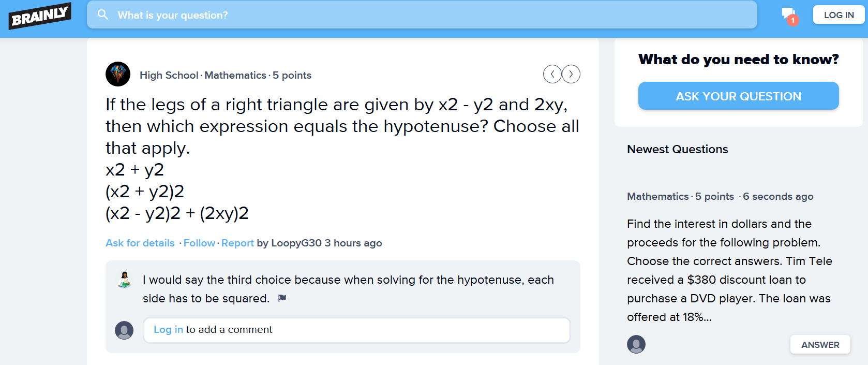The width and height of the screenshot is (868, 365).
Task: Click the answerer's avatar beside the comment
Action: coord(125,280)
